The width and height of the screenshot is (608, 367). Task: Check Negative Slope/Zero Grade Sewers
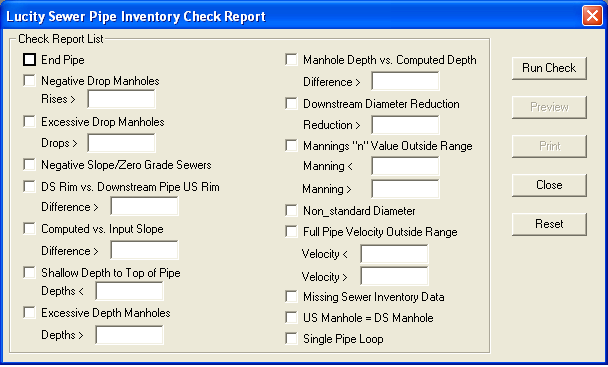click(29, 164)
